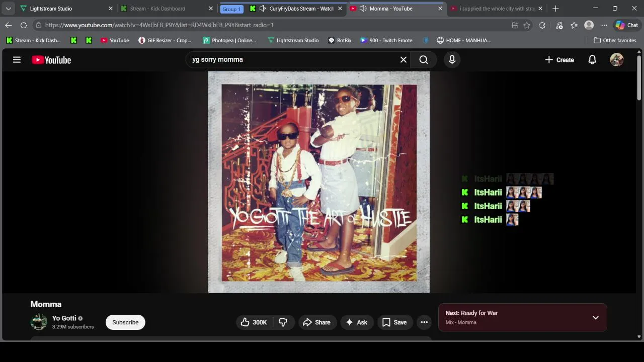
Task: Open browser Settings and more menu
Action: 604,25
